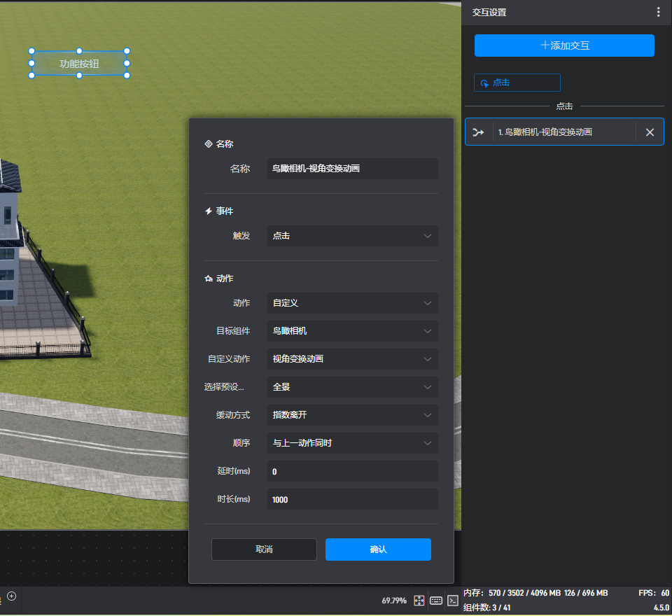672x616 pixels.
Task: Click the 组件数: 3 / 41 readout
Action: [487, 608]
